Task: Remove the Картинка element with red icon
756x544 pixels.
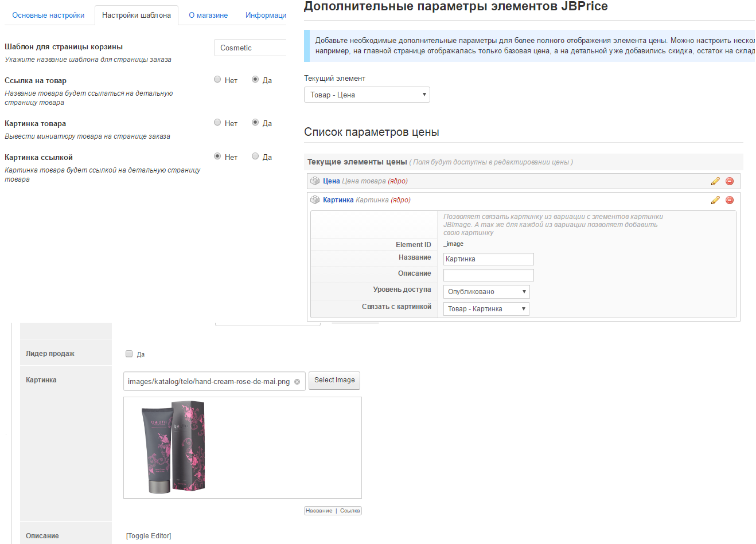Action: [x=730, y=200]
